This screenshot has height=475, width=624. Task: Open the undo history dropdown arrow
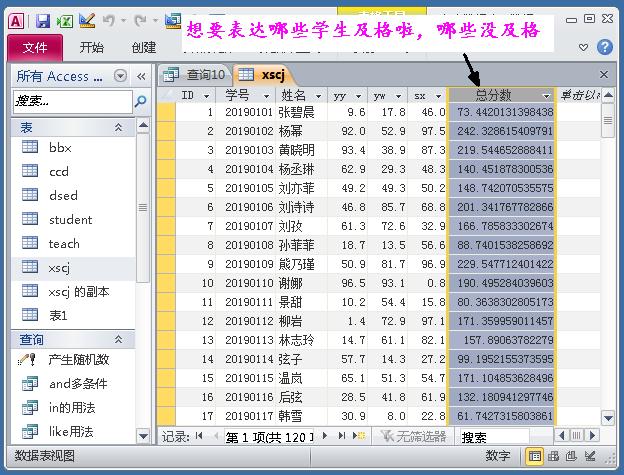tap(123, 20)
